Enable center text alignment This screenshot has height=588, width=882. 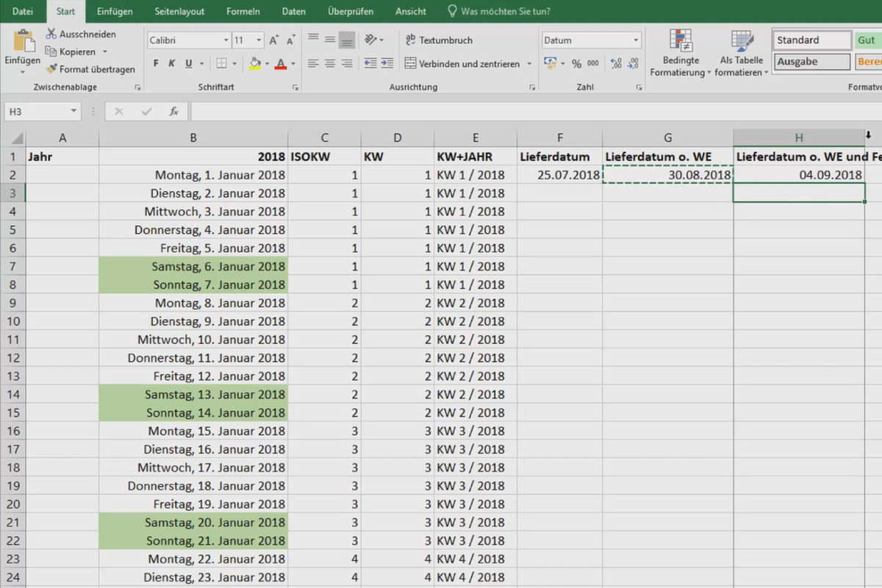[330, 63]
